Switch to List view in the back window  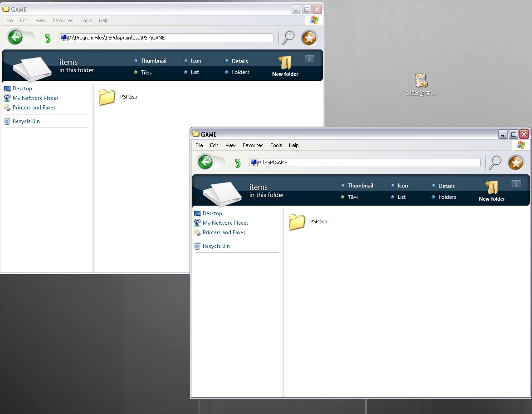tap(196, 72)
